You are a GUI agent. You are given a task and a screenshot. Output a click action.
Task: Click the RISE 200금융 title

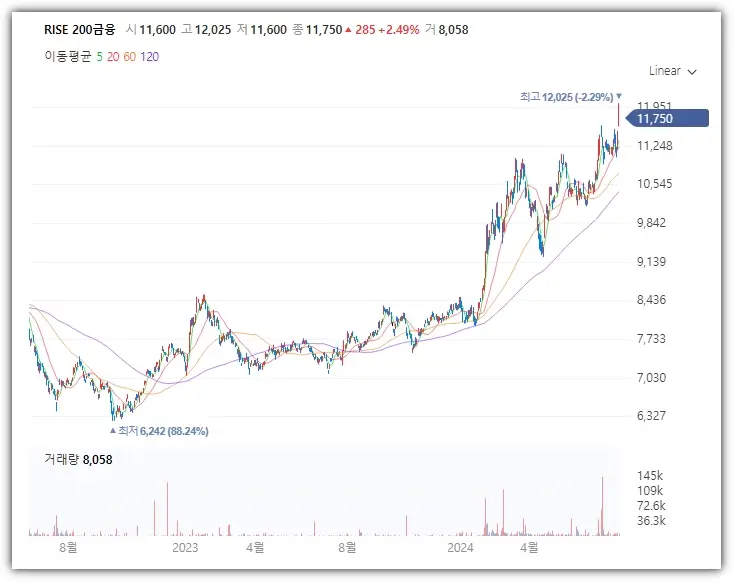point(80,30)
